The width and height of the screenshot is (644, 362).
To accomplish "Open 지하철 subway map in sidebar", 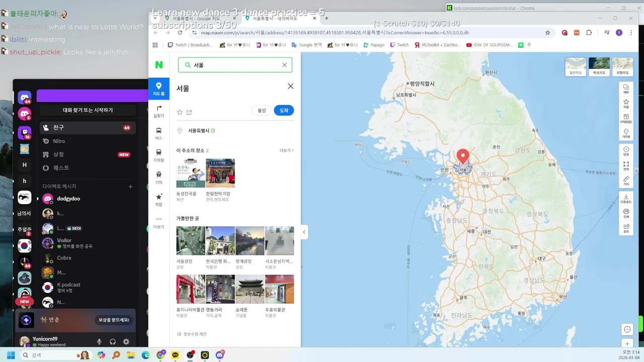I will pyautogui.click(x=158, y=155).
